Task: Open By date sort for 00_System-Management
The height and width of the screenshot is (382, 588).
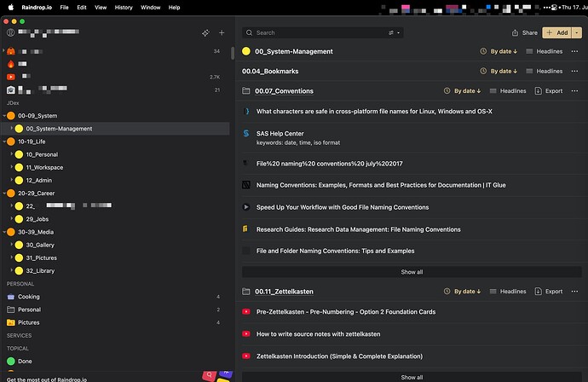Action: (x=499, y=51)
